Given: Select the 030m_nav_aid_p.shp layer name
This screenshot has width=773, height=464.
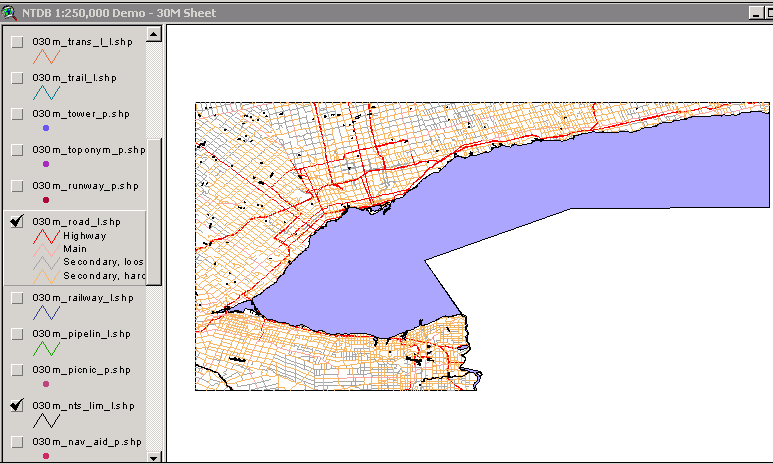Looking at the screenshot, I should click(87, 442).
